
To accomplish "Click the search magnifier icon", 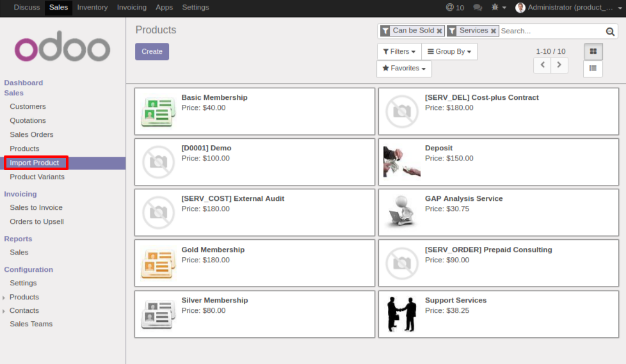I will [x=610, y=31].
